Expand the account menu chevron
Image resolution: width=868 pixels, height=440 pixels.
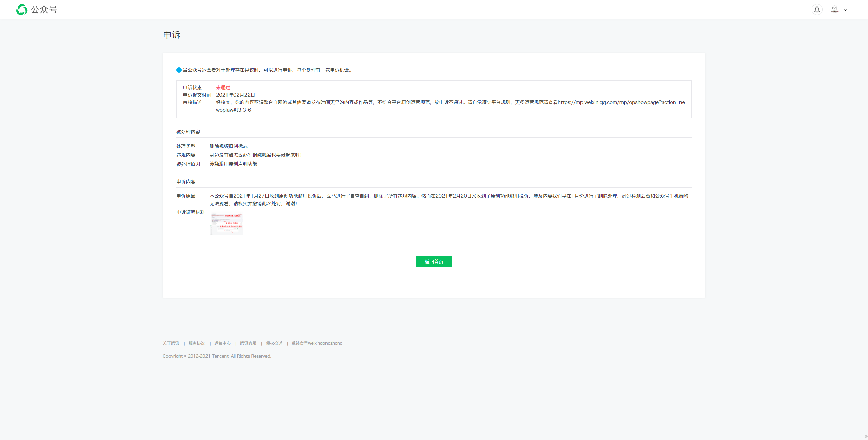[x=845, y=10]
